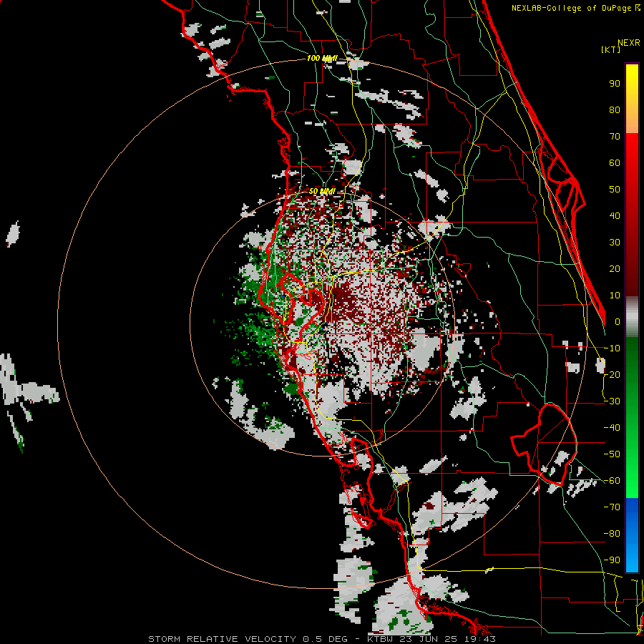This screenshot has height=644, width=644.
Task: Click the gray zero-velocity segment of the color bar
Action: (x=632, y=316)
